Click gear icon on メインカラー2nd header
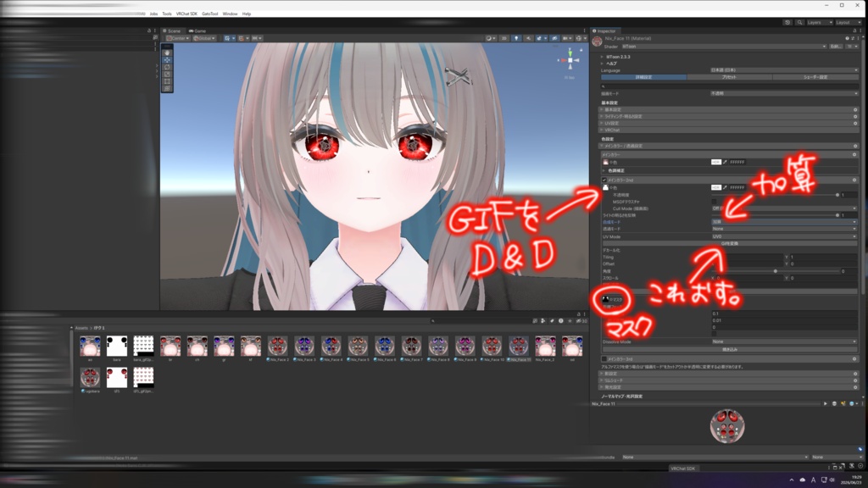The width and height of the screenshot is (868, 488). tap(854, 180)
